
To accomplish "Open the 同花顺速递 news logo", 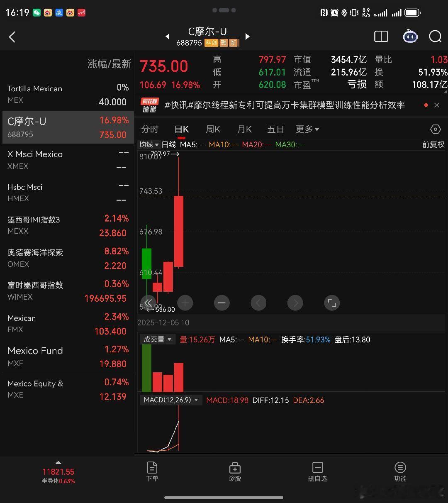I will pos(150,105).
